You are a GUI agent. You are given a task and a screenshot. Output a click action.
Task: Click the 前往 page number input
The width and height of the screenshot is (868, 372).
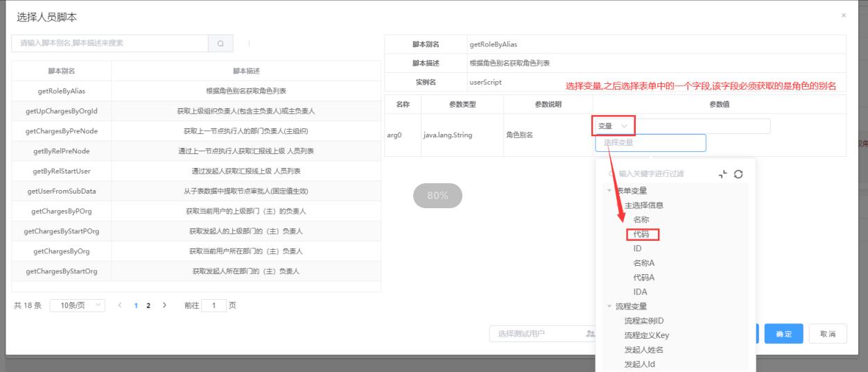[x=214, y=305]
